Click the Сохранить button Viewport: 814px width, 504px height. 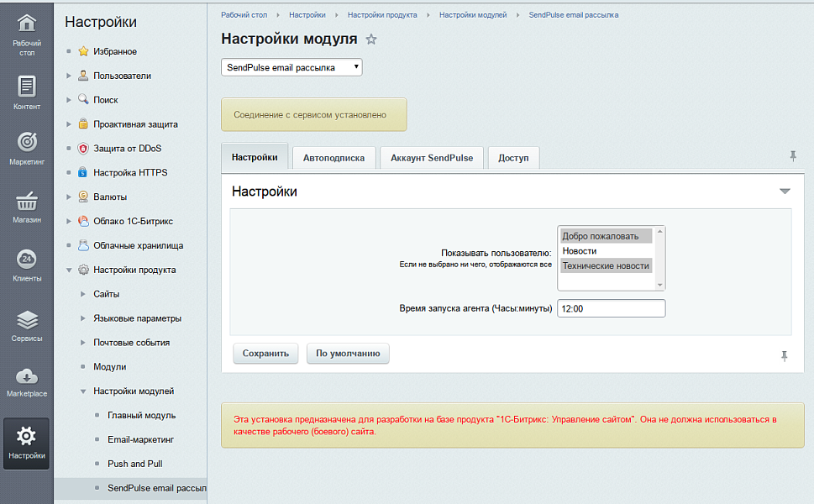[265, 354]
